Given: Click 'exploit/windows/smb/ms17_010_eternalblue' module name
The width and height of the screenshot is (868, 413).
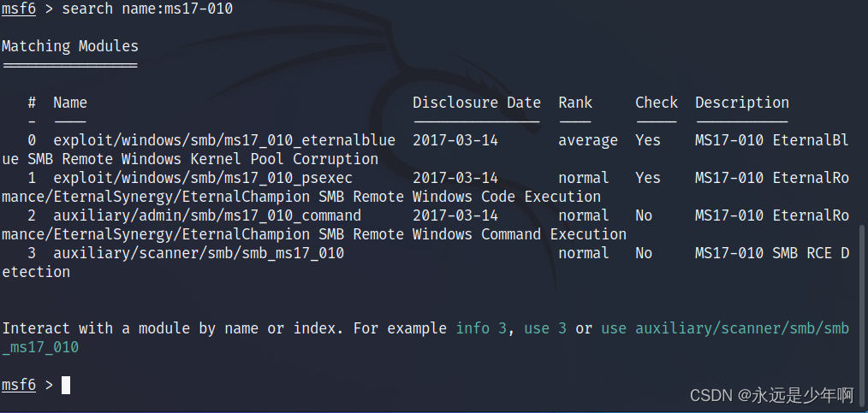Looking at the screenshot, I should [x=224, y=140].
